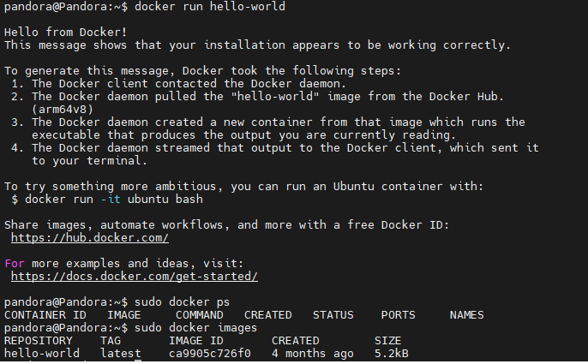This screenshot has height=364, width=588.
Task: Click the 'IMAGE ID' column header
Action: (x=196, y=341)
